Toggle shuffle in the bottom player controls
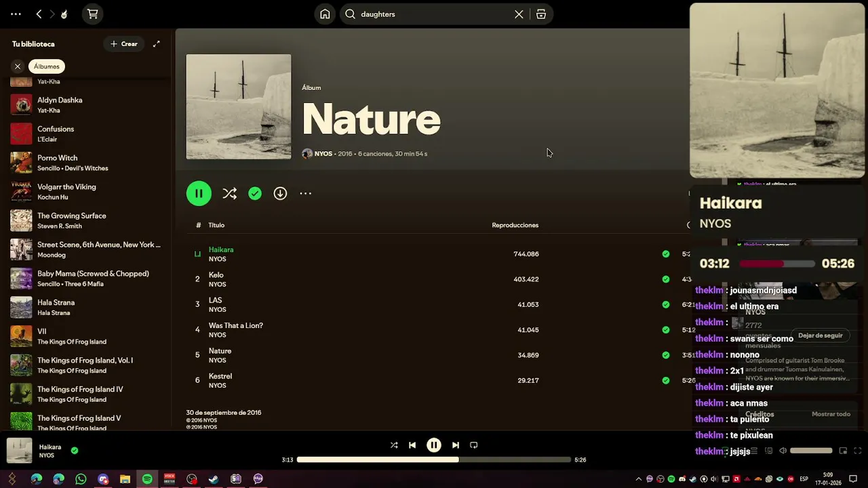868x488 pixels. point(394,445)
